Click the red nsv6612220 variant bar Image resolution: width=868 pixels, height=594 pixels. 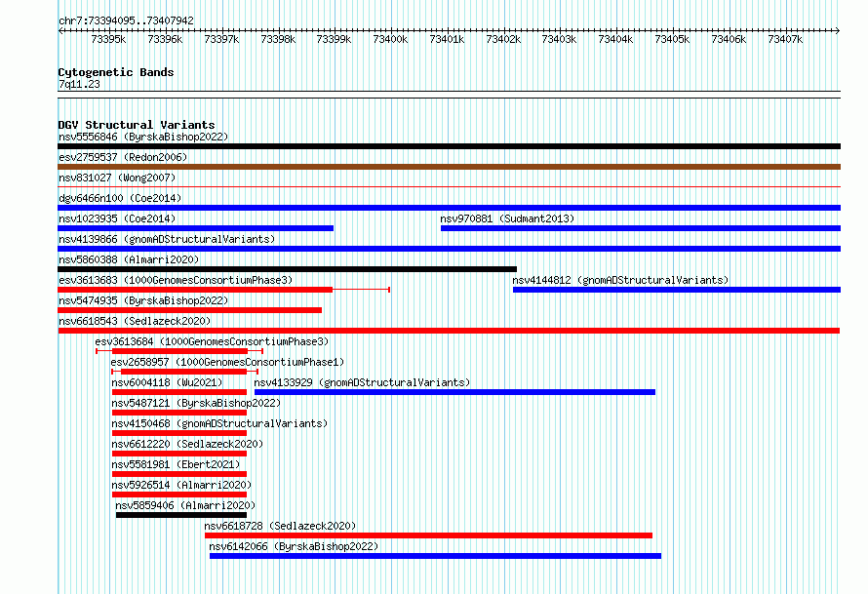[x=179, y=454]
